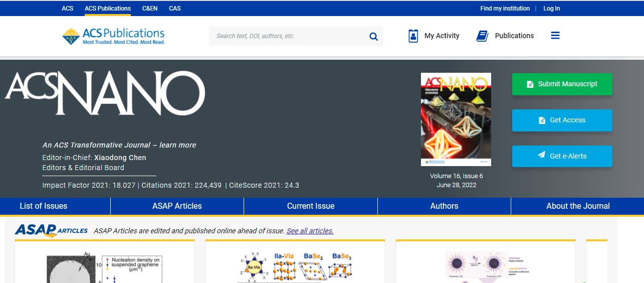Open the List of Issues tab
This screenshot has height=283, width=644.
(x=44, y=206)
